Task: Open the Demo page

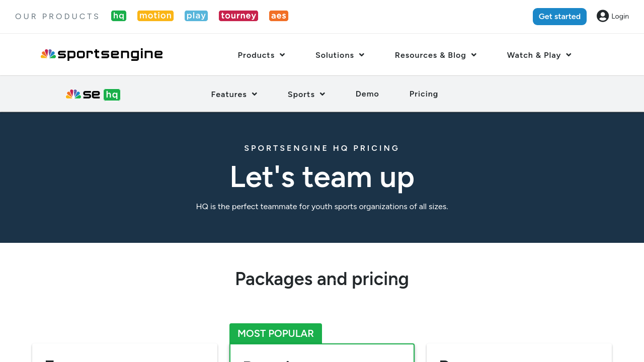Action: (x=367, y=94)
